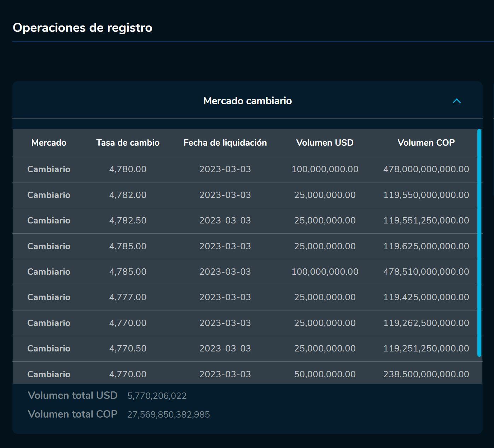The image size is (494, 448).
Task: Select the 478,000,000,000.00 COP value
Action: point(426,169)
